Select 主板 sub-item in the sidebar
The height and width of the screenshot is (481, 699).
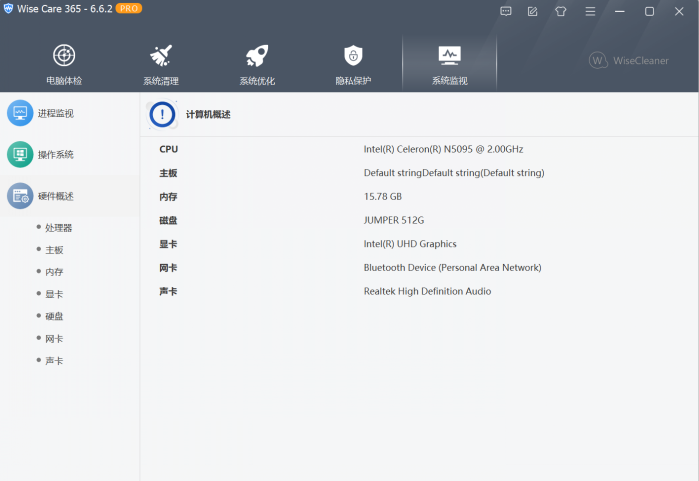coord(54,250)
